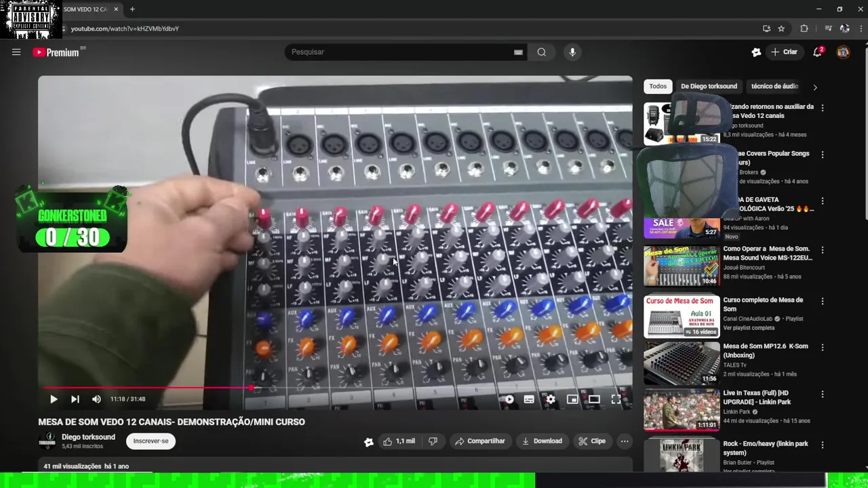The image size is (868, 488).
Task: Open Diego torksound channel name link
Action: [88, 437]
